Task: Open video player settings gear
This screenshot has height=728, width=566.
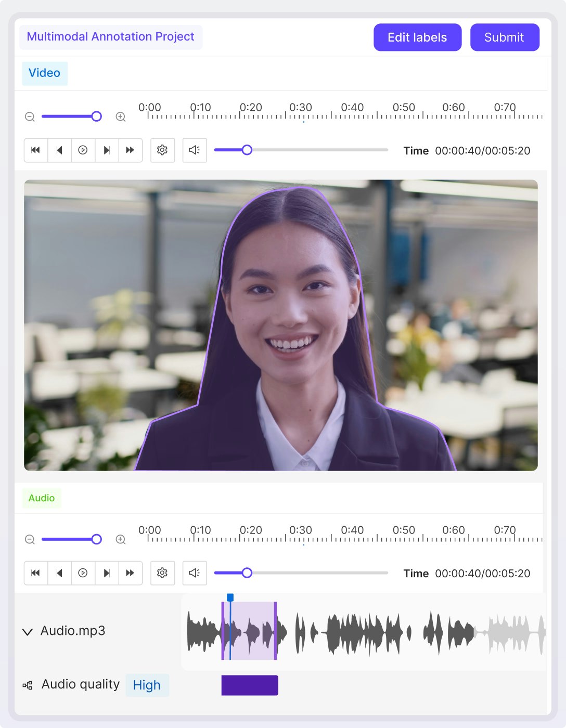Action: click(162, 150)
